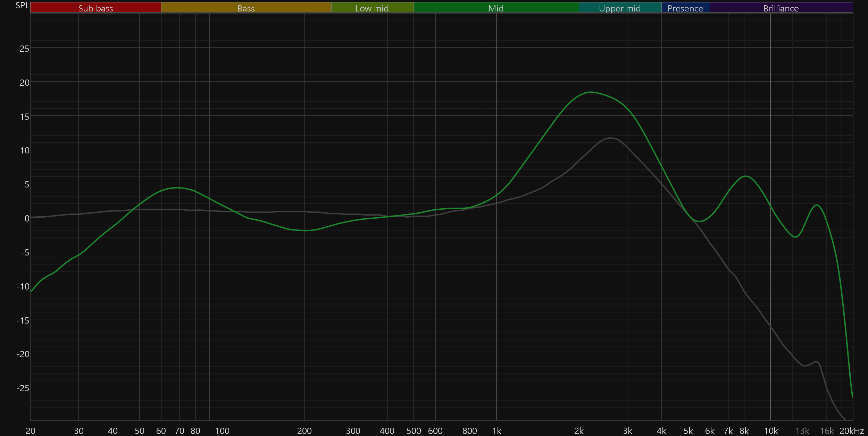Click the Low mid band header

(372, 8)
